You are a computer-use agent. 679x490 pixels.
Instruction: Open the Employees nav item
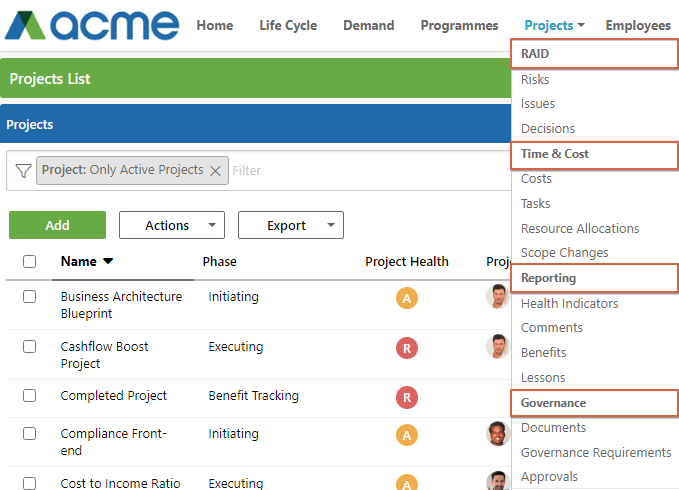coord(638,26)
